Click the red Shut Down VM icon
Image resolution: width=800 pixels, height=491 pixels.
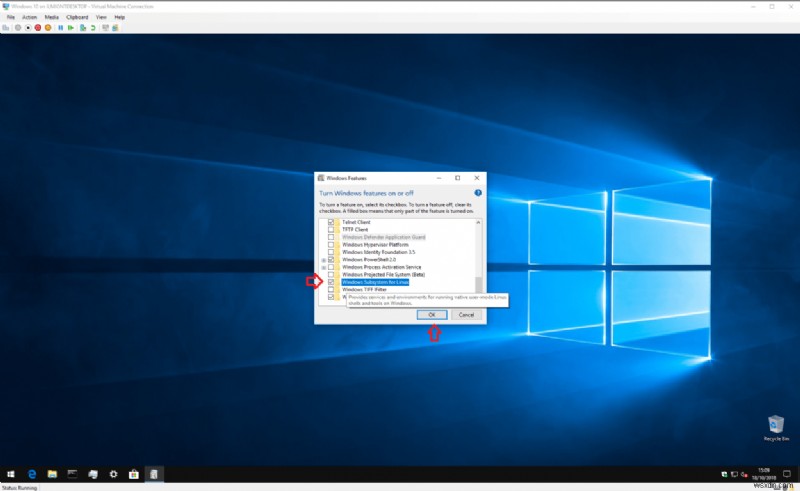click(x=38, y=28)
